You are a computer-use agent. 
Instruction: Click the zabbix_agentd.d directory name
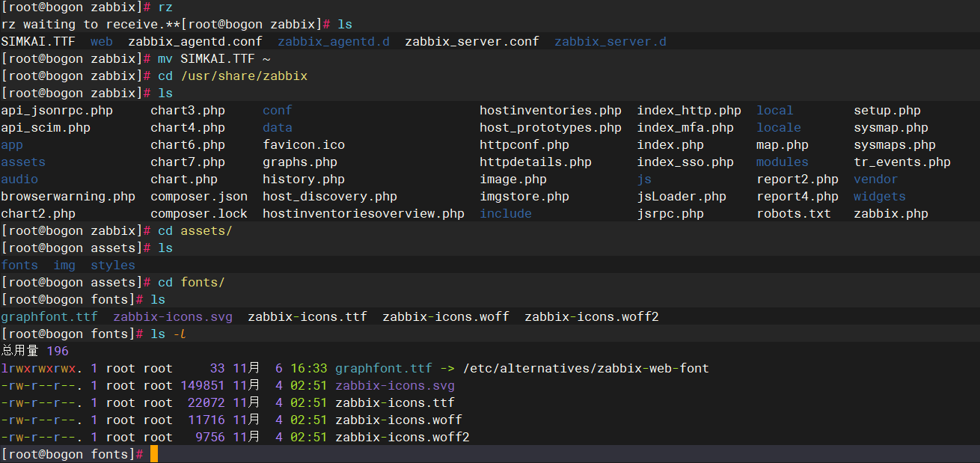click(x=334, y=41)
